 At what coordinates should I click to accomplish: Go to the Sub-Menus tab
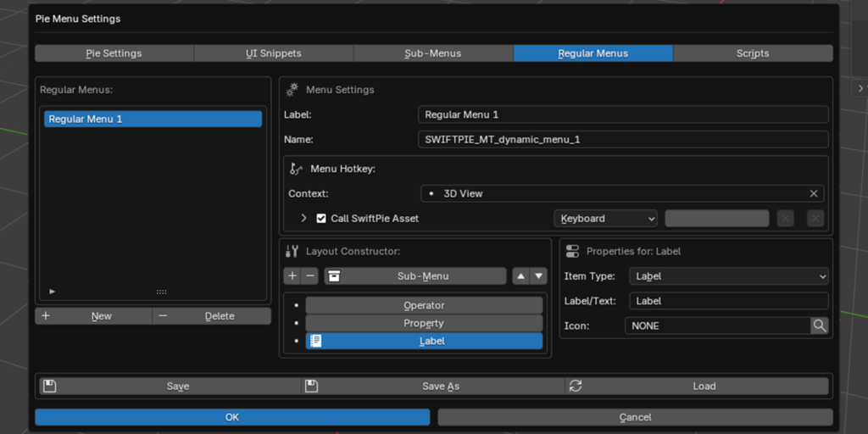tap(433, 53)
